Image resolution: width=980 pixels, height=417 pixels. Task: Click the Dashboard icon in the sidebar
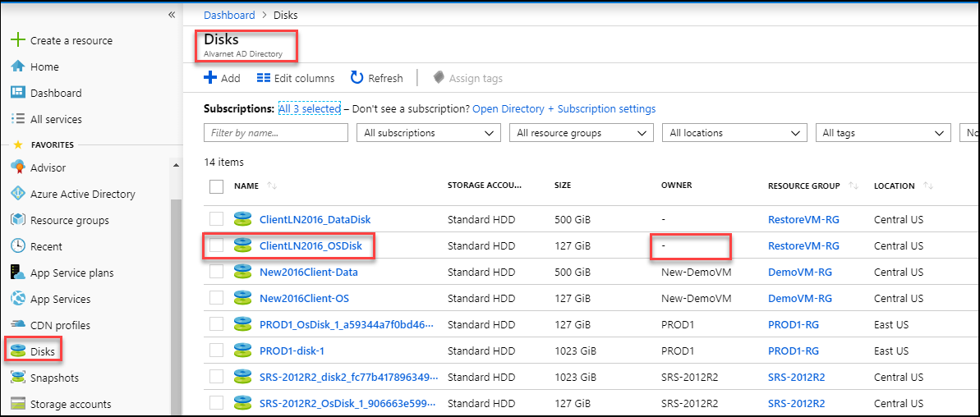click(18, 93)
